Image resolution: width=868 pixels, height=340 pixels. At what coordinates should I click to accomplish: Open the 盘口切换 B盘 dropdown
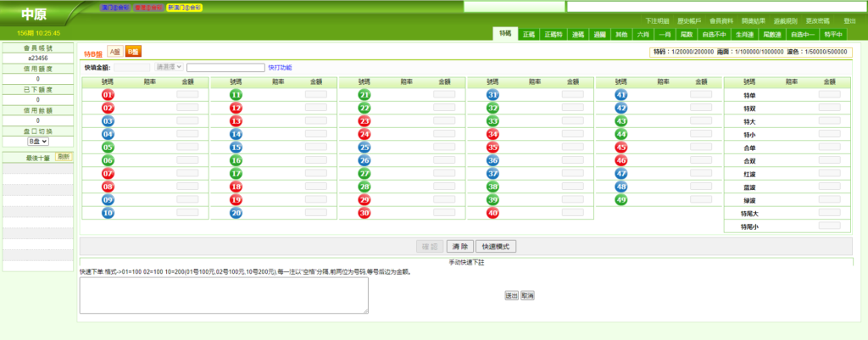pos(37,142)
